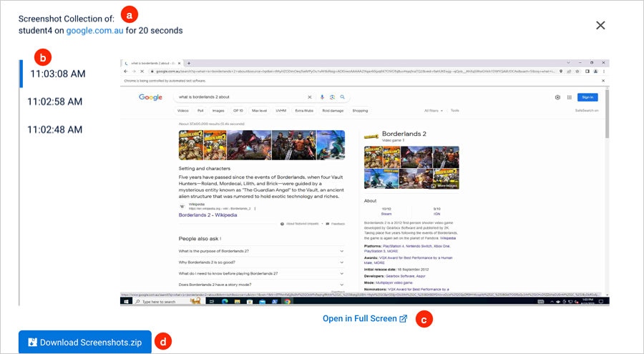Select the Videos filter chip
The height and width of the screenshot is (354, 644).
[x=182, y=110]
